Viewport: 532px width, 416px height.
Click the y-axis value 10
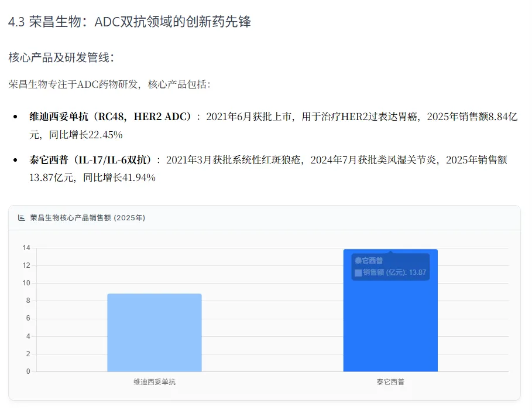(x=26, y=283)
